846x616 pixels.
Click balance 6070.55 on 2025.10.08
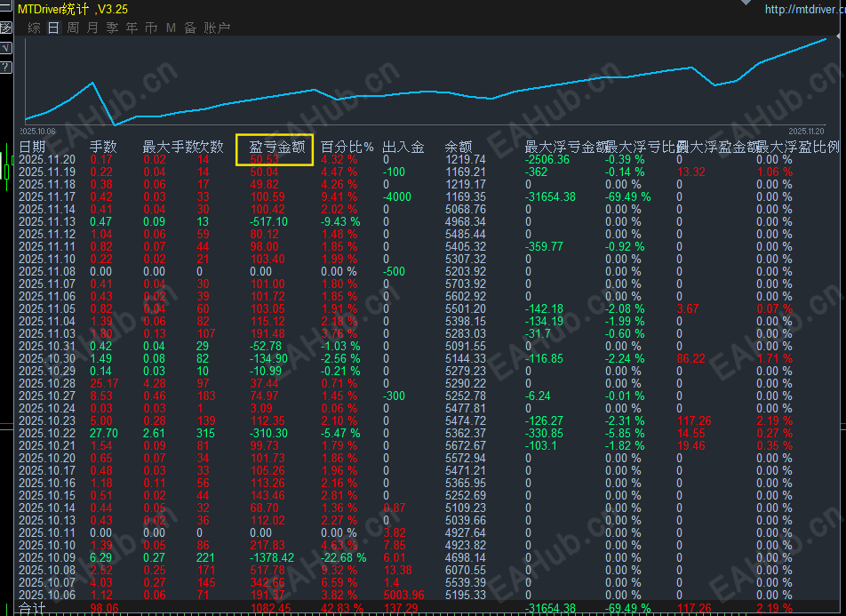(x=466, y=570)
